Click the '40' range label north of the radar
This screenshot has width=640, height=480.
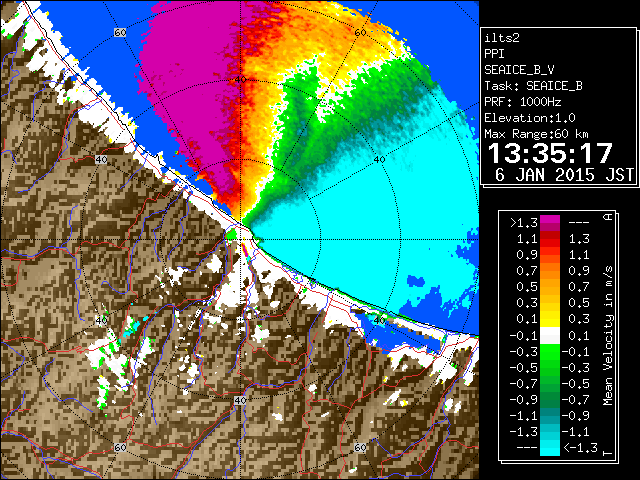pyautogui.click(x=240, y=80)
